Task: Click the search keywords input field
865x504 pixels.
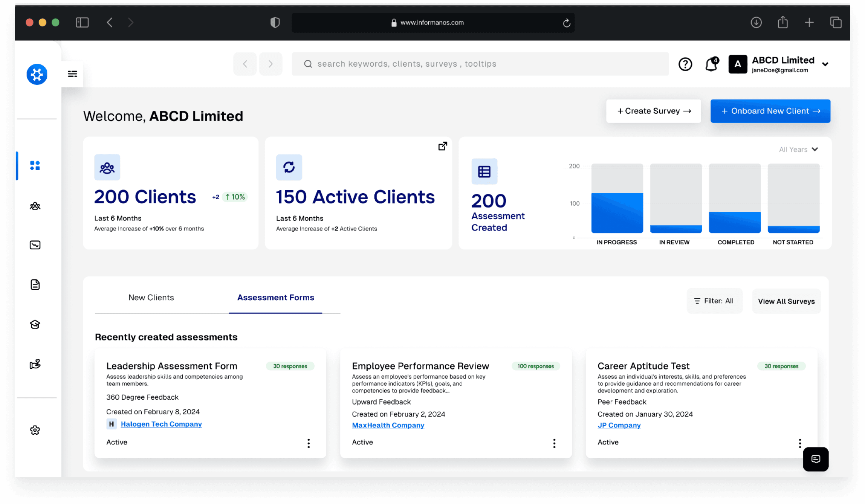Action: [x=480, y=64]
